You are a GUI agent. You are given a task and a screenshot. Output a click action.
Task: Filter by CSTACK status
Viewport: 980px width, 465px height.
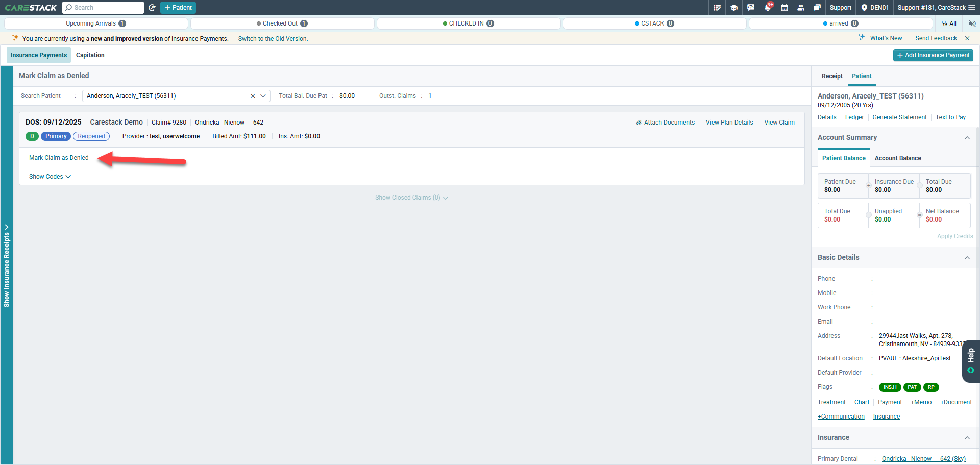point(655,23)
